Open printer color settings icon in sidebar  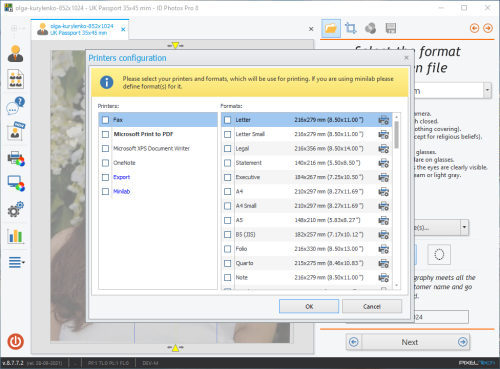pyautogui.click(x=16, y=158)
